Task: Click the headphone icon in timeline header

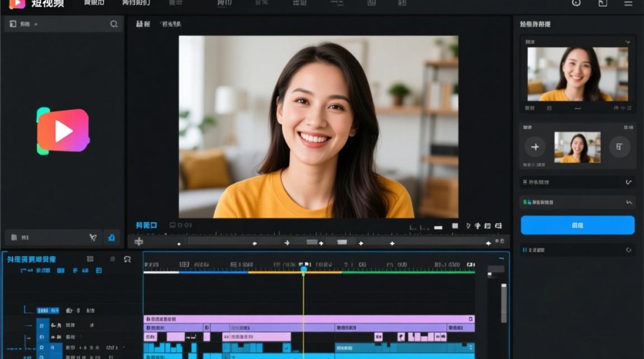Action: point(127,259)
